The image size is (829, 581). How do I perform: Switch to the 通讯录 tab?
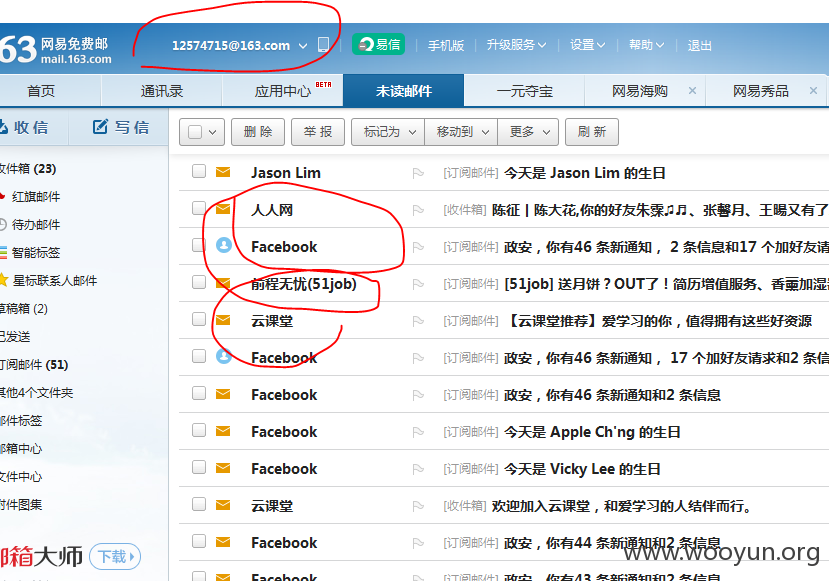tap(162, 91)
